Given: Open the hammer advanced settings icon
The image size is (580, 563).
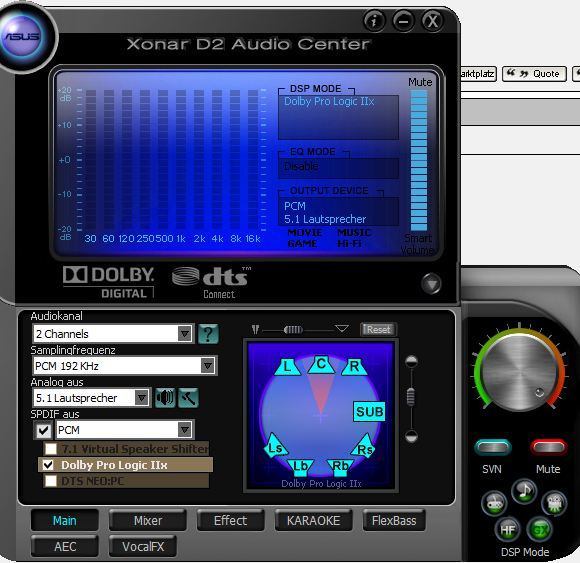Looking at the screenshot, I should pyautogui.click(x=188, y=398).
